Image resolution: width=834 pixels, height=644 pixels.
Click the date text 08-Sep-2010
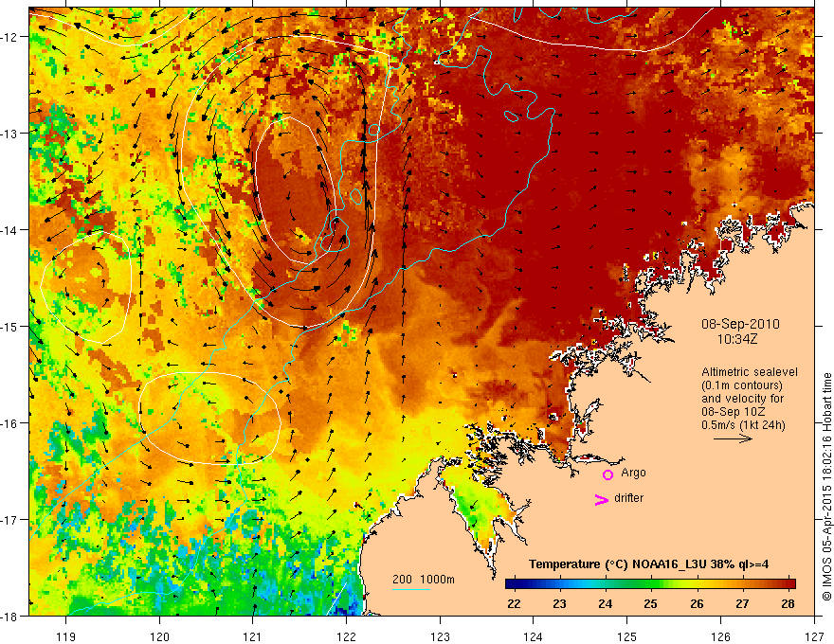pyautogui.click(x=740, y=324)
